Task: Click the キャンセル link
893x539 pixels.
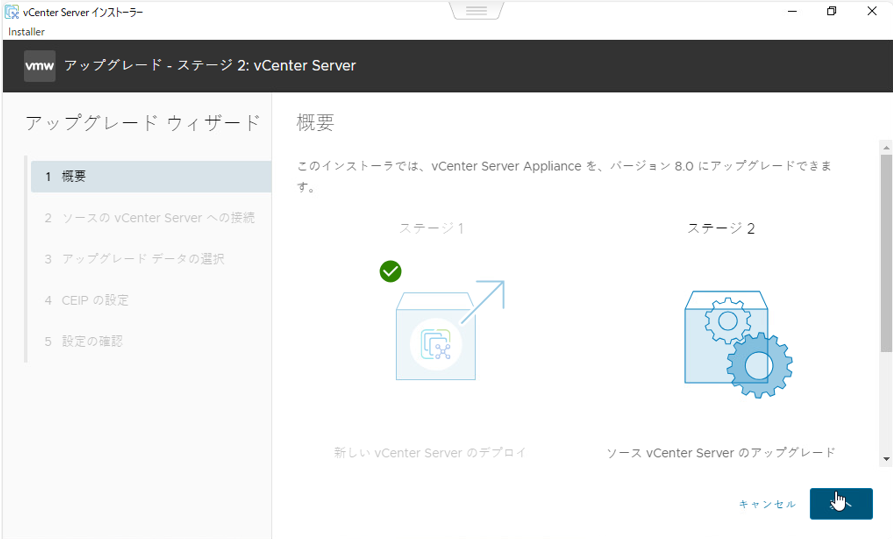Action: tap(767, 504)
